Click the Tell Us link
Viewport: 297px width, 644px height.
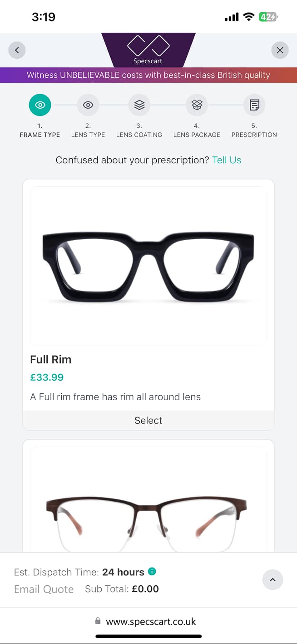click(x=227, y=160)
